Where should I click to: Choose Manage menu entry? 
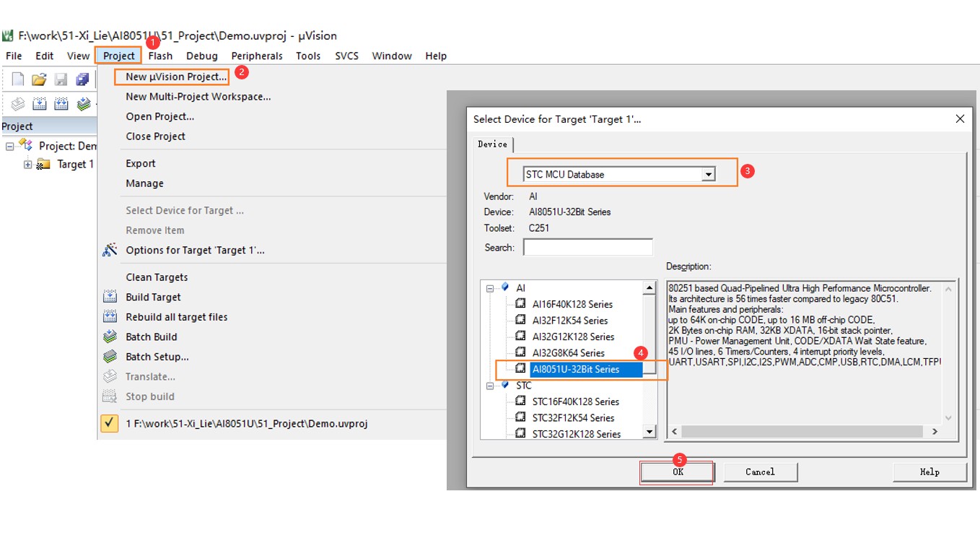(x=144, y=183)
